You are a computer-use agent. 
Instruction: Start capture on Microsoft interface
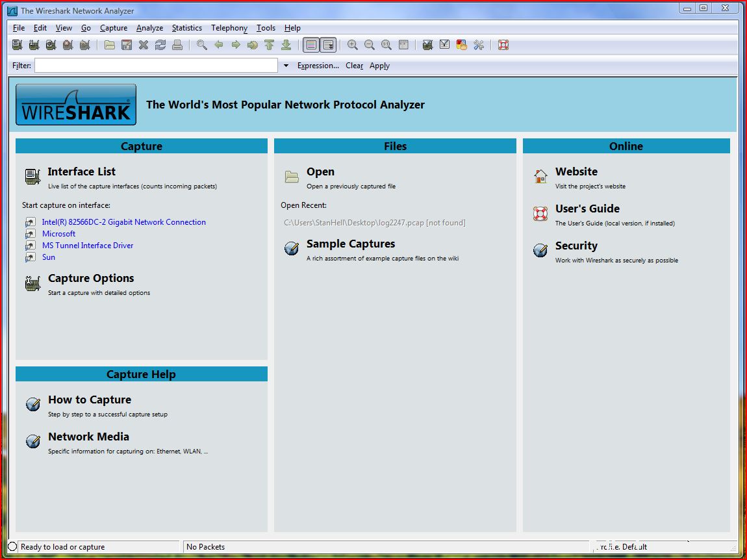[58, 233]
